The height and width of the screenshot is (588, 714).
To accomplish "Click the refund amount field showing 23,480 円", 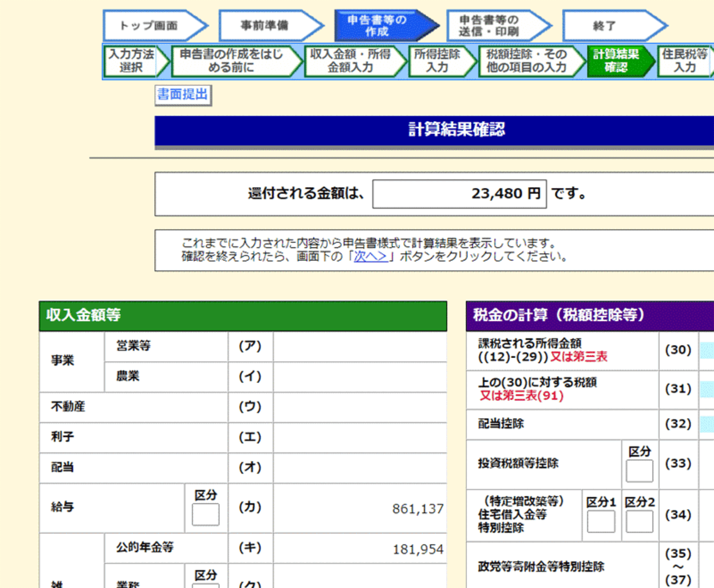I will click(459, 194).
